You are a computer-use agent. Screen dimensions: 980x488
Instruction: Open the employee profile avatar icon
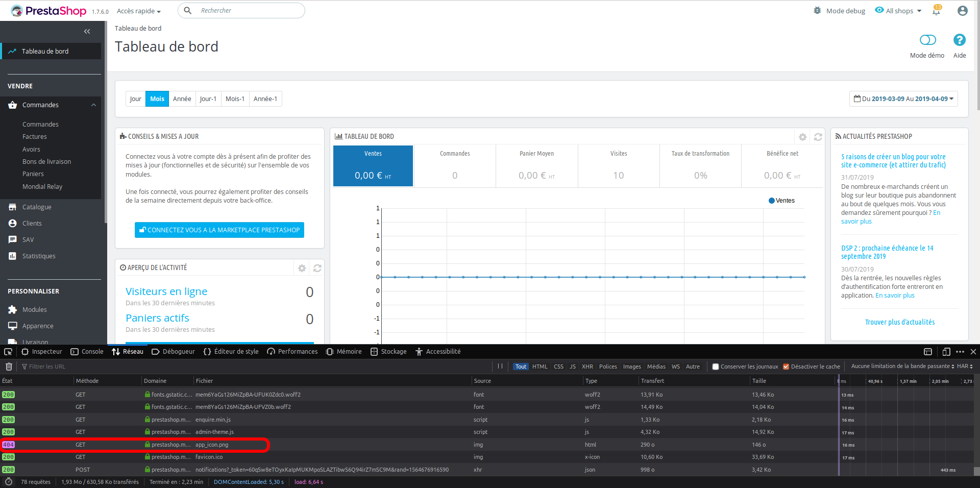tap(963, 11)
